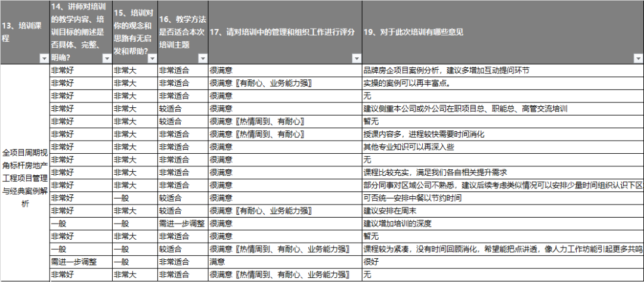The image size is (644, 282).
Task: Click cell 部分同事对区域公司不熟悉
Action: (x=503, y=185)
